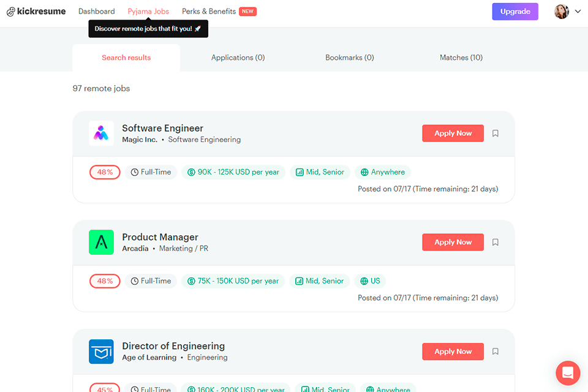Click the Arcadia company name
Image resolution: width=588 pixels, height=392 pixels.
pos(135,249)
